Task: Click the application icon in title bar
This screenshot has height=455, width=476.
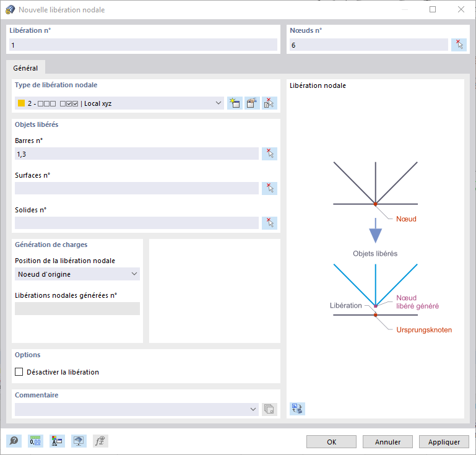Action: point(10,10)
